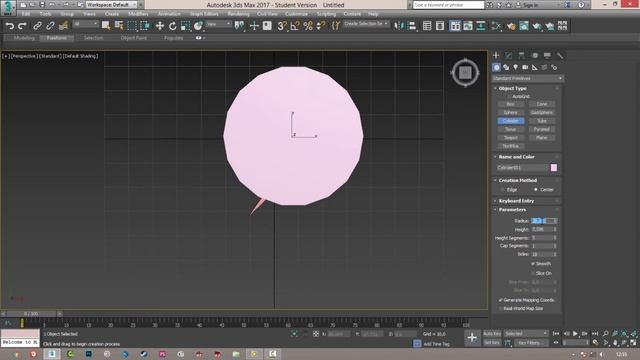Toggle Window/Crossing selection icon

coord(145,26)
